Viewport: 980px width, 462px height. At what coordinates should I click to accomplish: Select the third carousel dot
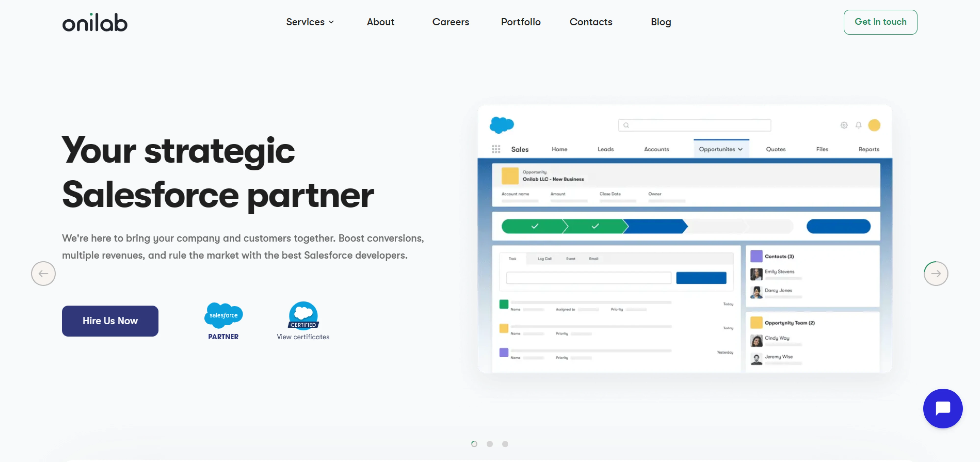click(x=505, y=444)
